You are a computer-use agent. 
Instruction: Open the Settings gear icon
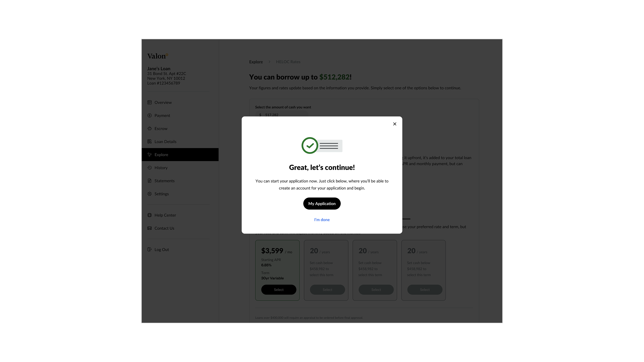tap(150, 194)
